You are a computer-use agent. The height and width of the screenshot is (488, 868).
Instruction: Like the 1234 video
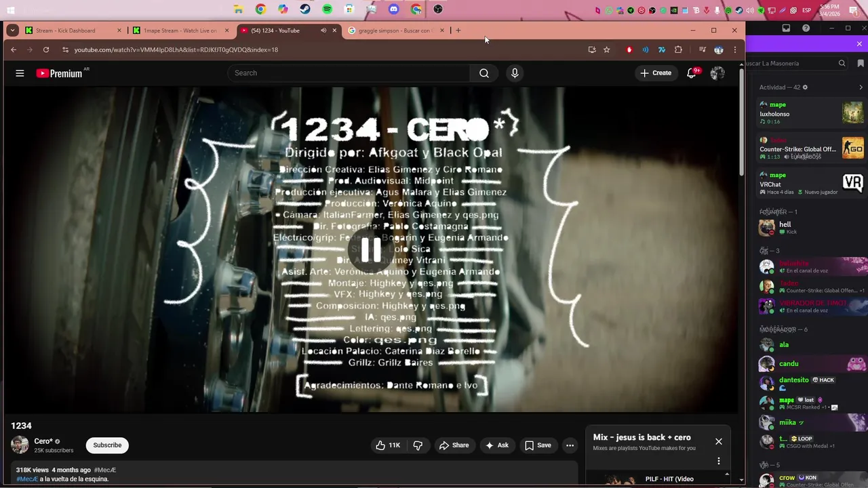388,445
